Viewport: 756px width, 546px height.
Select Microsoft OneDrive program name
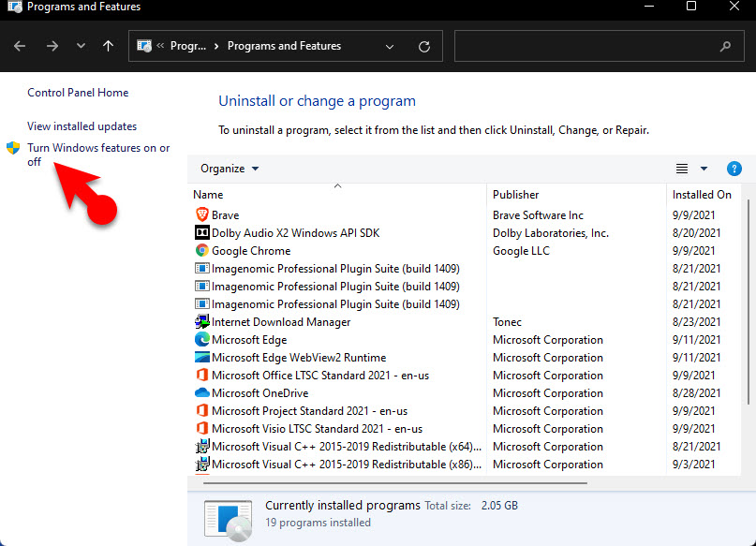click(x=259, y=393)
